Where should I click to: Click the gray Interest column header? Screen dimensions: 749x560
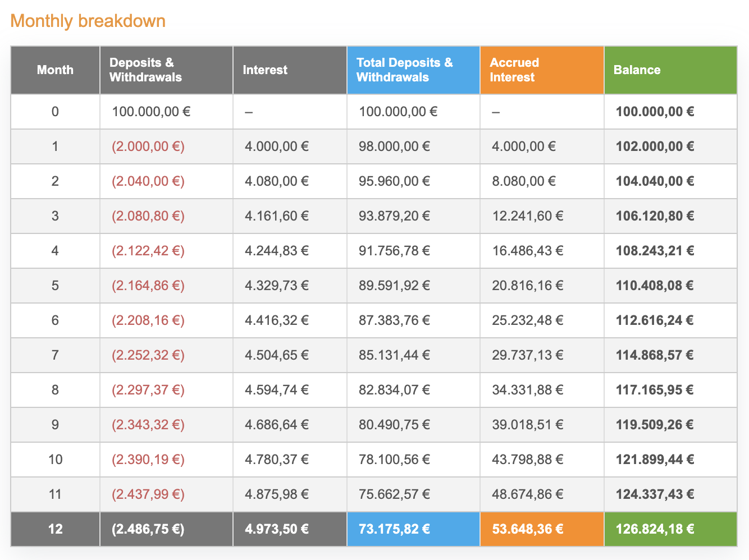(x=265, y=70)
